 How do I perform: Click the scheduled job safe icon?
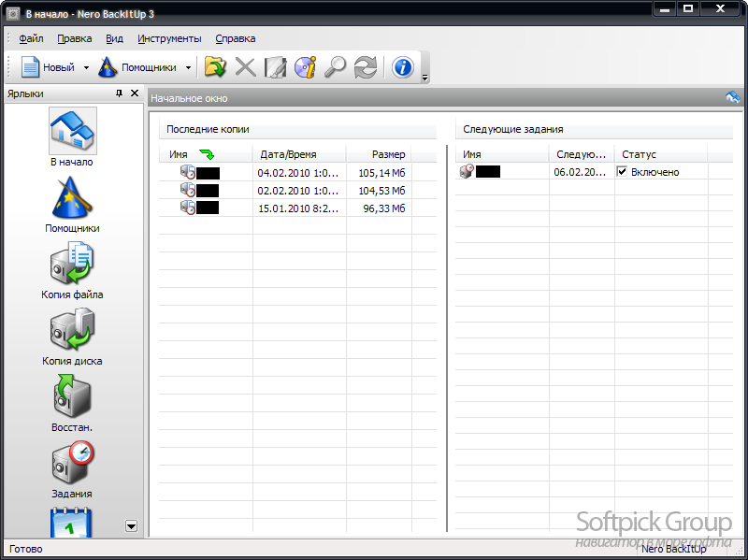pos(467,171)
